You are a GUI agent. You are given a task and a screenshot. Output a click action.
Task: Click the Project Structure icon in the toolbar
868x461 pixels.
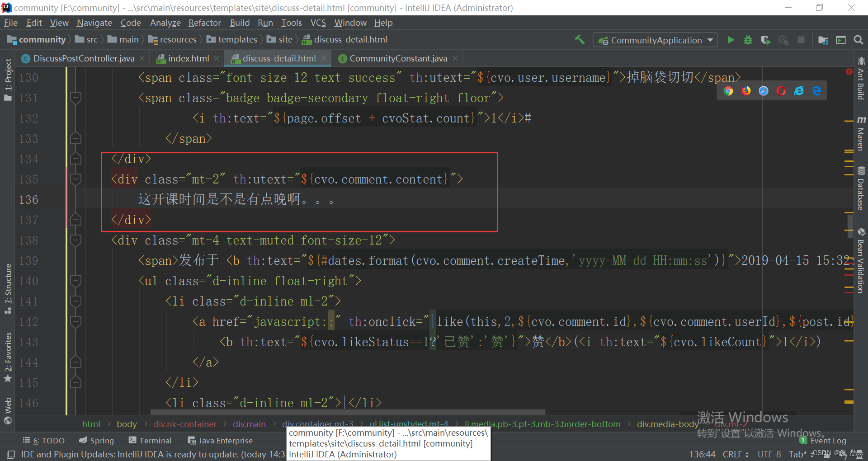823,40
